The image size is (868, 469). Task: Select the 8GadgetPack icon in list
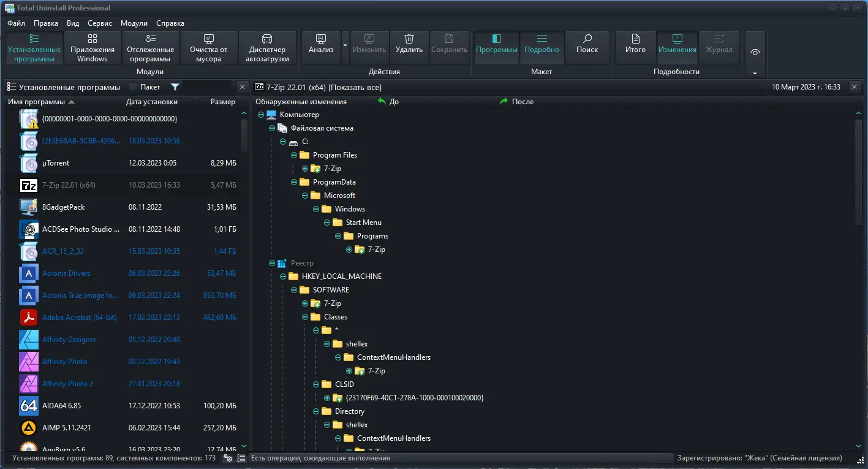29,207
